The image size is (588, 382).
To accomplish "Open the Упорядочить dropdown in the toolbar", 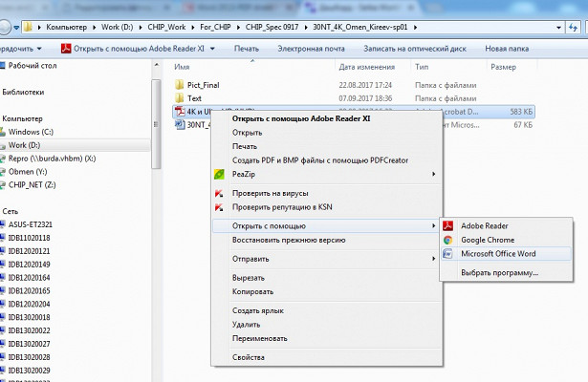I will click(19, 48).
